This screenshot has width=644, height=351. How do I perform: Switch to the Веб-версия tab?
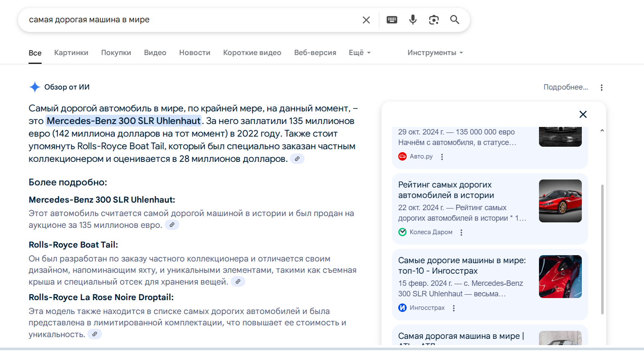(x=315, y=53)
